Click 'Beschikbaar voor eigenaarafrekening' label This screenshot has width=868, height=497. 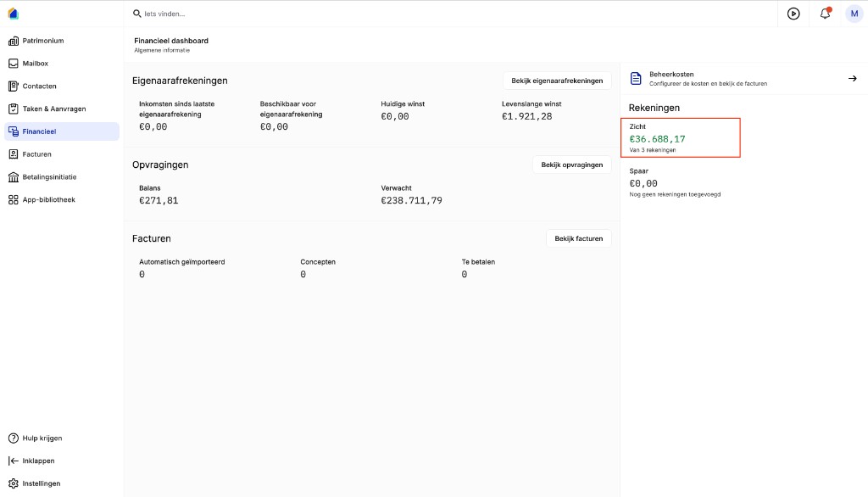click(292, 109)
